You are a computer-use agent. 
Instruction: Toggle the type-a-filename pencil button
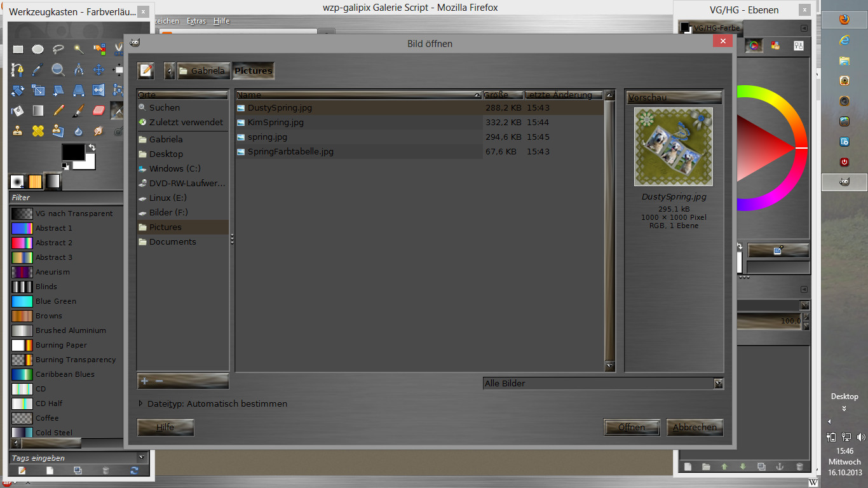coord(146,71)
